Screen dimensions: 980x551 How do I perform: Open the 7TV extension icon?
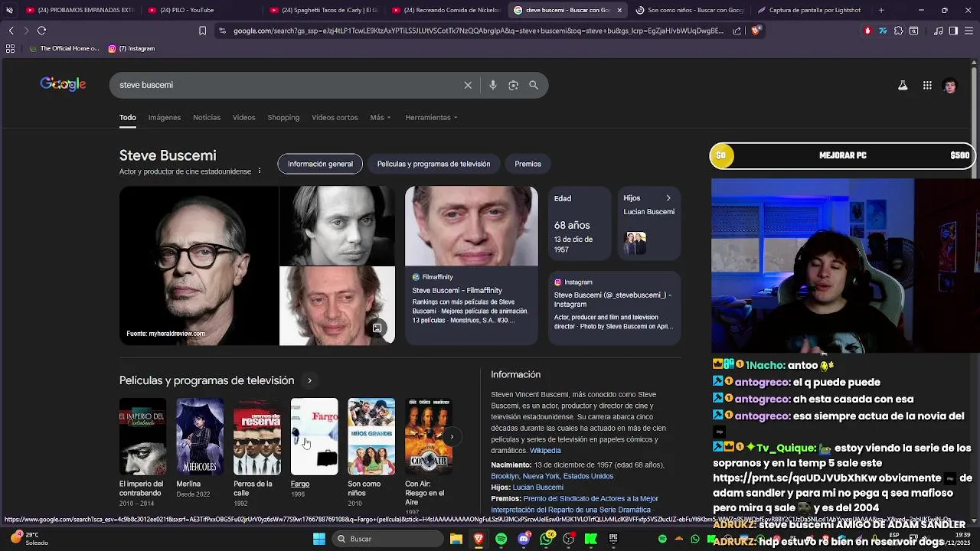883,31
